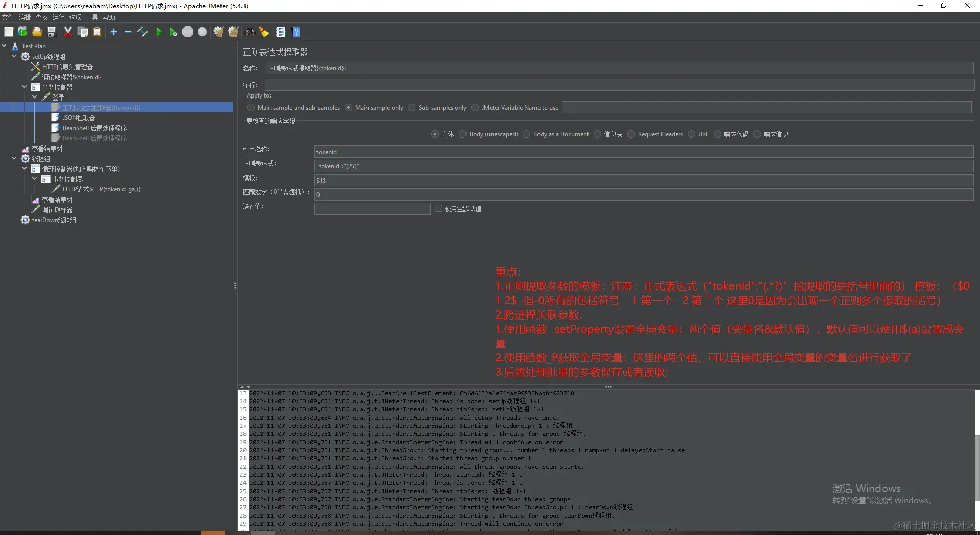The height and width of the screenshot is (535, 980).
Task: Start the test with the green arrow
Action: coord(159,32)
